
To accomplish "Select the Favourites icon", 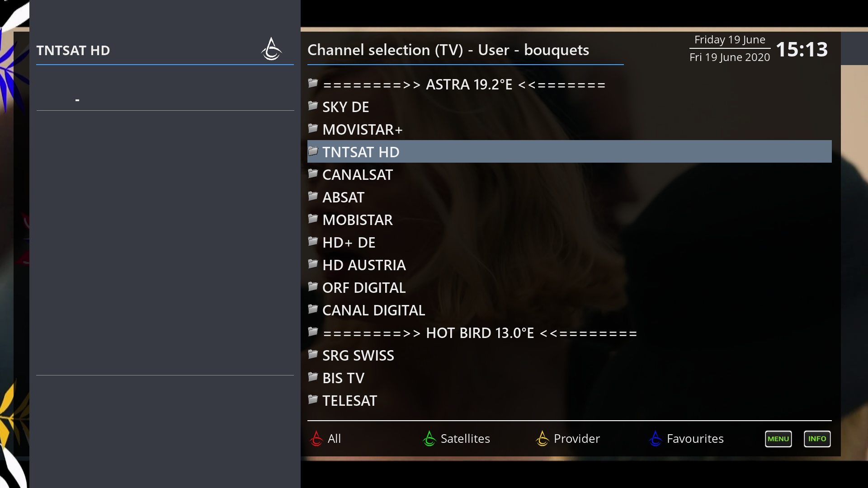I will click(655, 439).
